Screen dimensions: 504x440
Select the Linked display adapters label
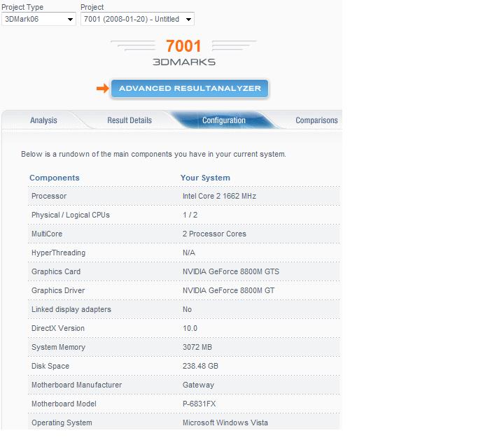71,310
